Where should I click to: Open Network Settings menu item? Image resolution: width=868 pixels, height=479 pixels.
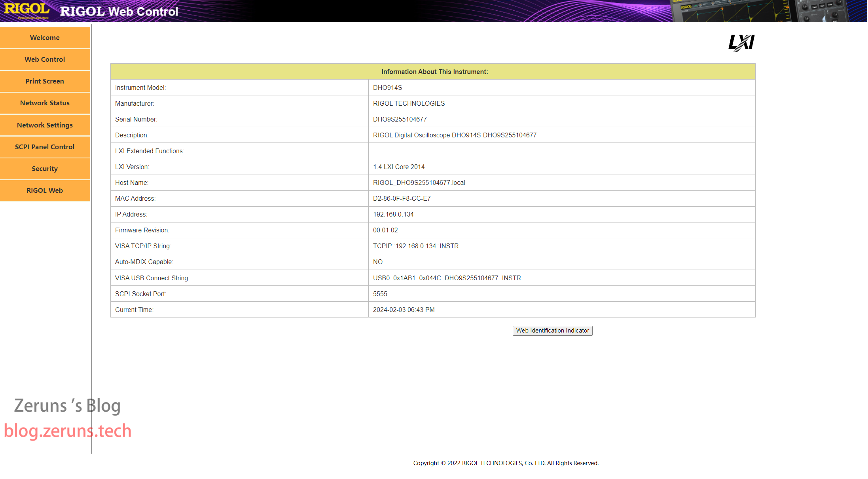45,125
